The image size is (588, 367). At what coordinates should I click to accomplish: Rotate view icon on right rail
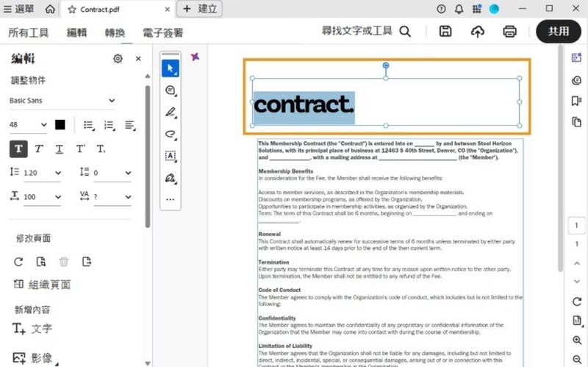[577, 302]
